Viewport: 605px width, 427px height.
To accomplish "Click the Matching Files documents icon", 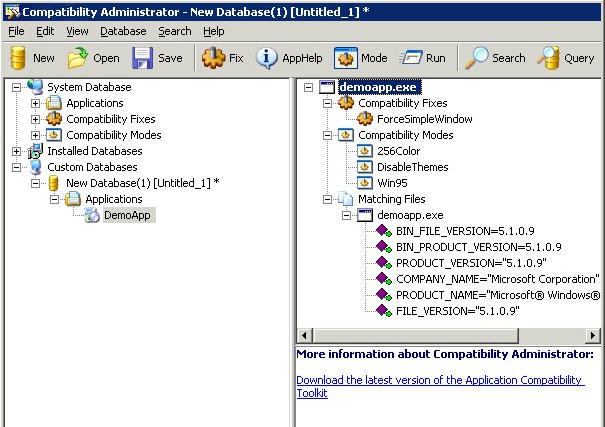I will (345, 199).
